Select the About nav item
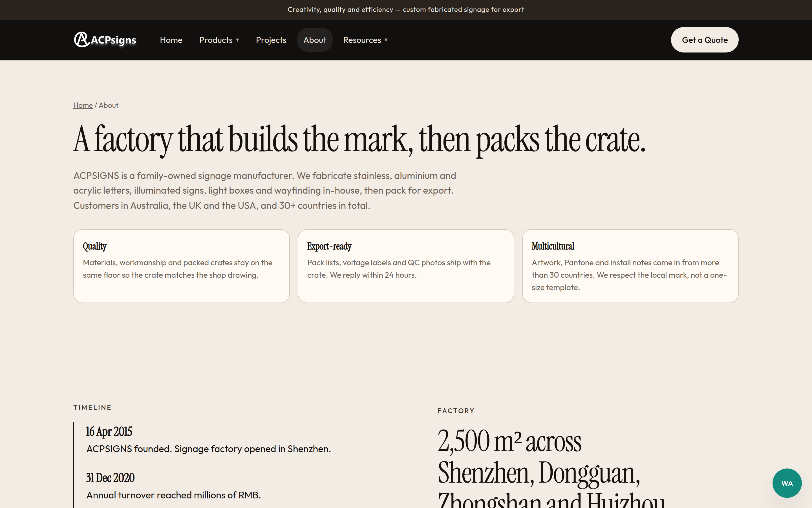Viewport: 812px width, 508px height. [314, 40]
